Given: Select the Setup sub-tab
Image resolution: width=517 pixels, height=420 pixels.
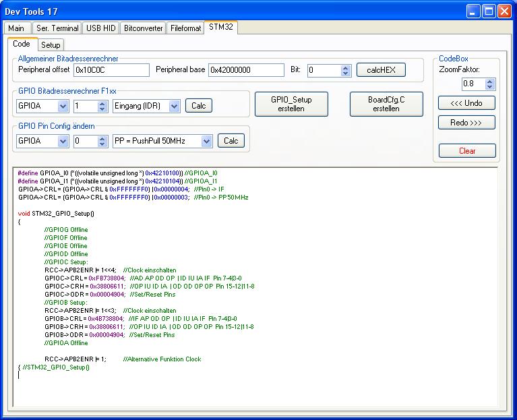Looking at the screenshot, I should click(x=51, y=45).
